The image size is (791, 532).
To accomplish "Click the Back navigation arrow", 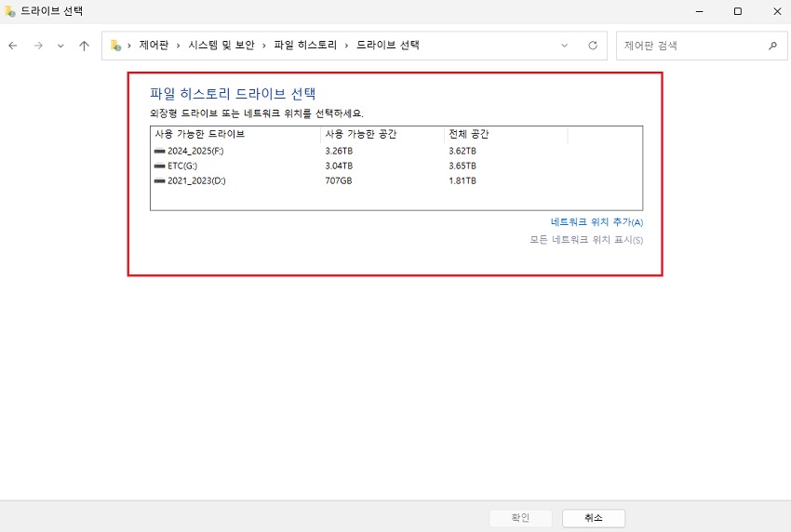I will (13, 46).
